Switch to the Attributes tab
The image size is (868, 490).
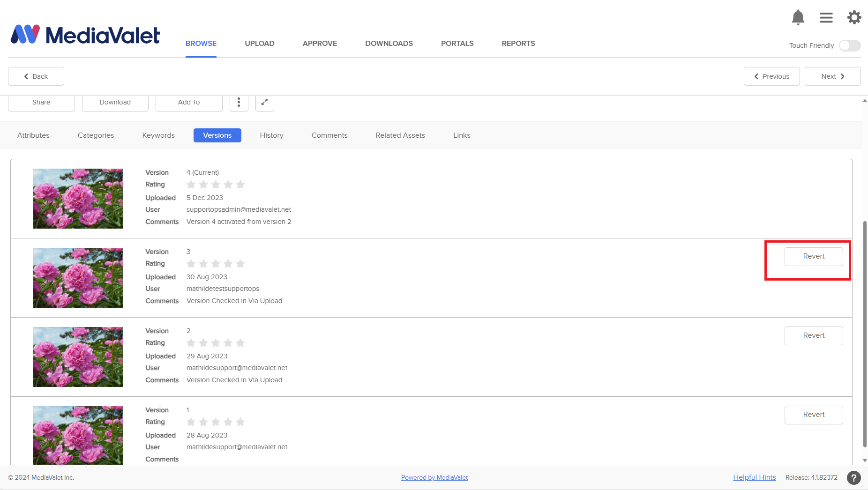click(33, 135)
